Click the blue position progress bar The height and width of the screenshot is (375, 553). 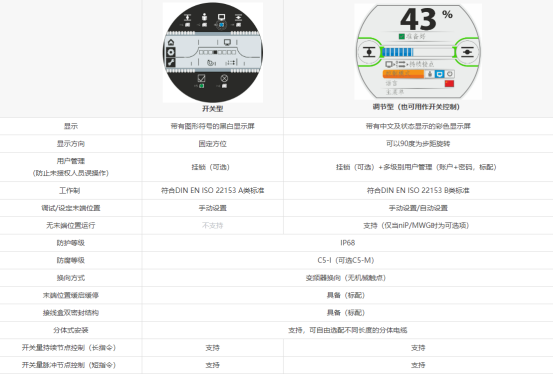coord(397,53)
